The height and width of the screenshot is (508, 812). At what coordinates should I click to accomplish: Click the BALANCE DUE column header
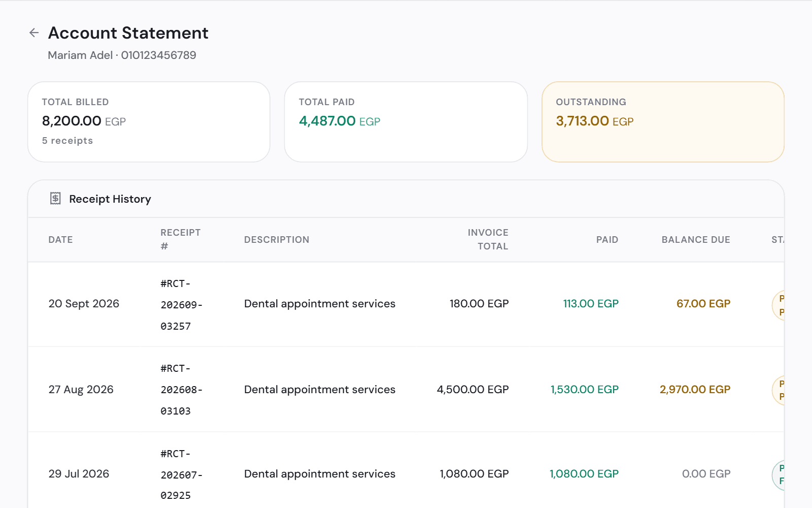tap(696, 240)
